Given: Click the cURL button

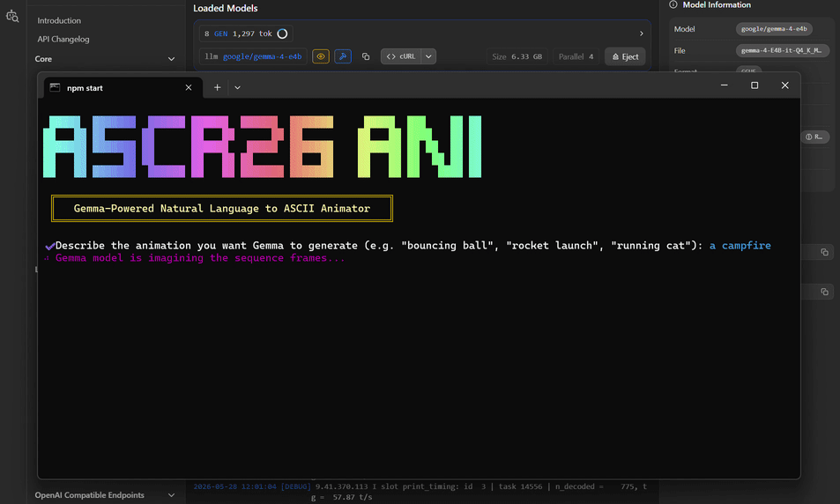Looking at the screenshot, I should click(x=401, y=56).
